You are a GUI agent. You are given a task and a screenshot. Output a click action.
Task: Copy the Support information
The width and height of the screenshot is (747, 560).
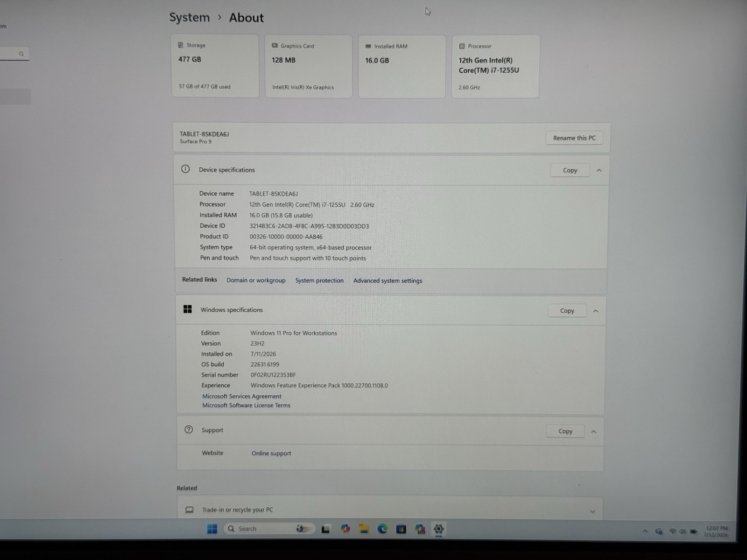point(565,431)
